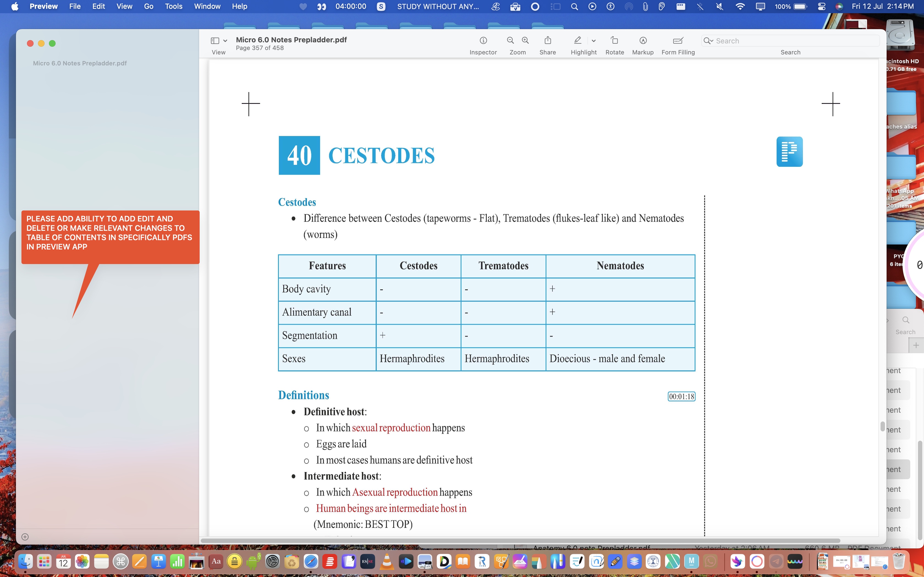Toggle the Highlight pen tool
This screenshot has width=924, height=577.
pyautogui.click(x=578, y=40)
